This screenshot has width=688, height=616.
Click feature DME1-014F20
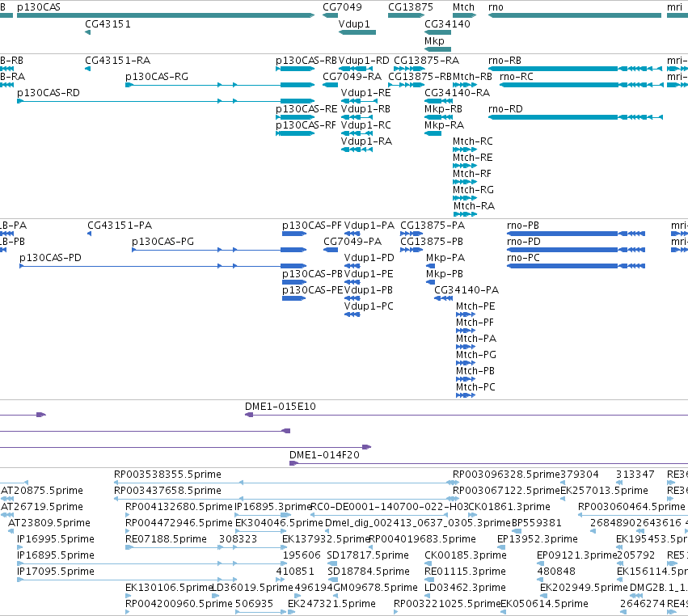(x=324, y=455)
